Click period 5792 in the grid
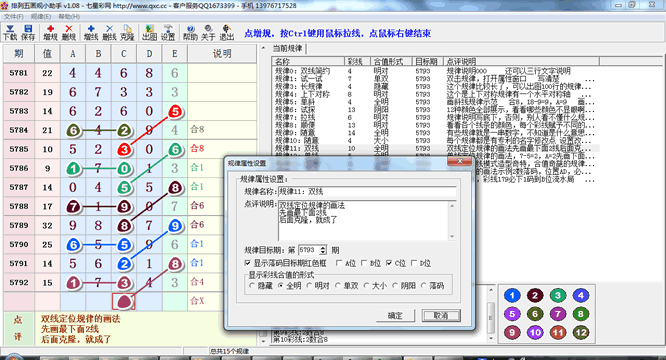Image resolution: width=666 pixels, height=360 pixels. point(19,282)
